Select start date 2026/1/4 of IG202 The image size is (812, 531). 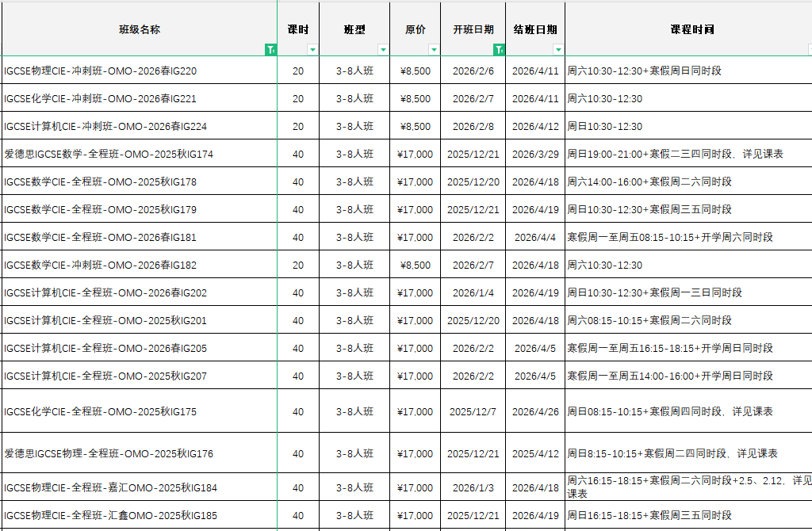click(x=473, y=293)
